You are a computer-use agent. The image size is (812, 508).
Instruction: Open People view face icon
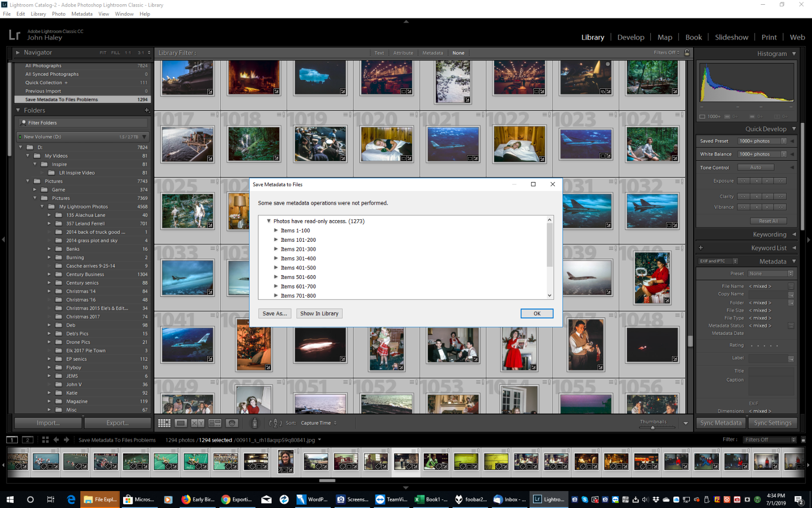pos(232,423)
